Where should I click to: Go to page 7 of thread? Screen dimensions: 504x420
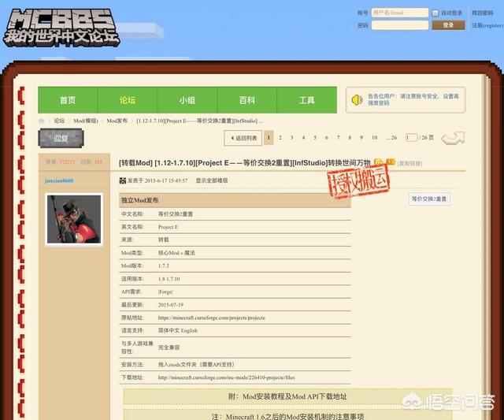338,138
